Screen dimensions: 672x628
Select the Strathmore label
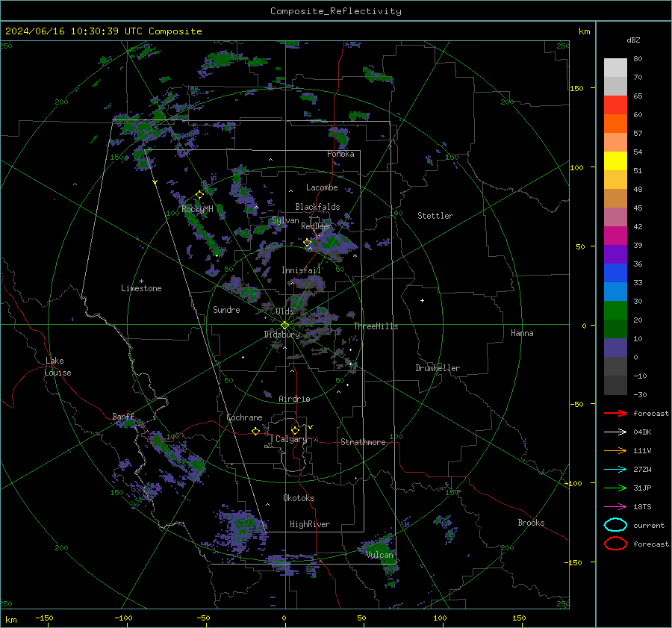click(x=363, y=442)
